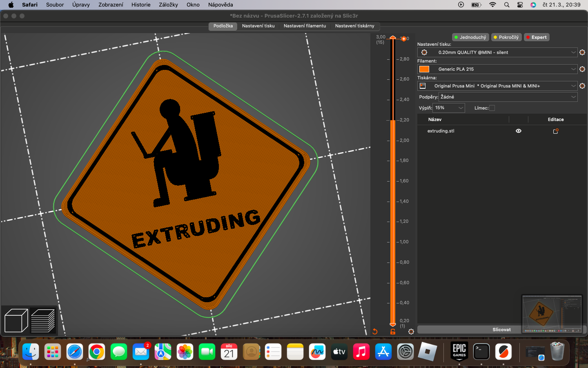Screen dimensions: 588x368
Task: Click the add color change plus marker
Action: 403,39
